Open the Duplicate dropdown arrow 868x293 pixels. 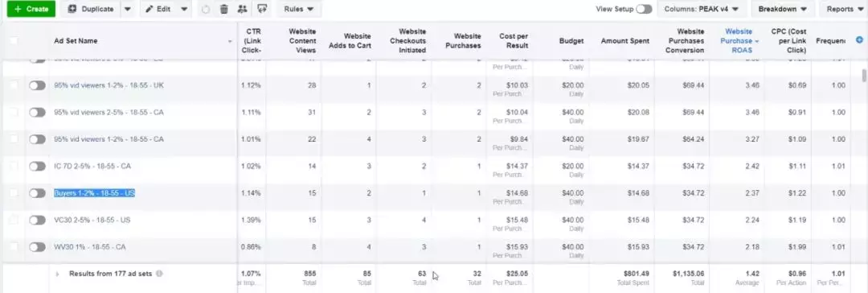tap(127, 9)
